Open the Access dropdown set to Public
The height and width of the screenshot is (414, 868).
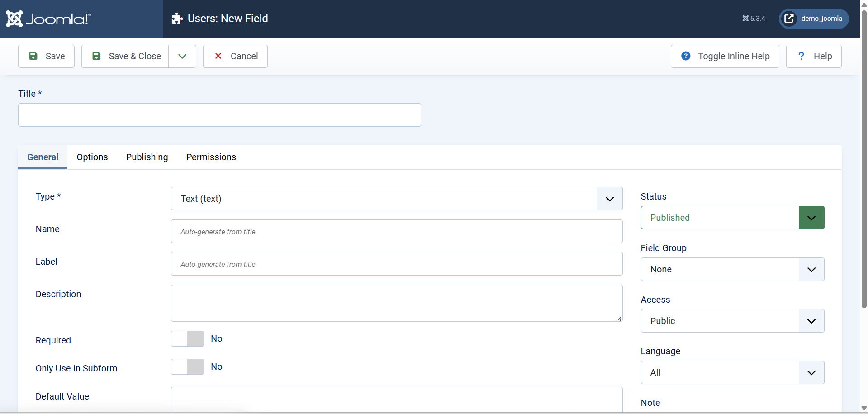pos(732,321)
